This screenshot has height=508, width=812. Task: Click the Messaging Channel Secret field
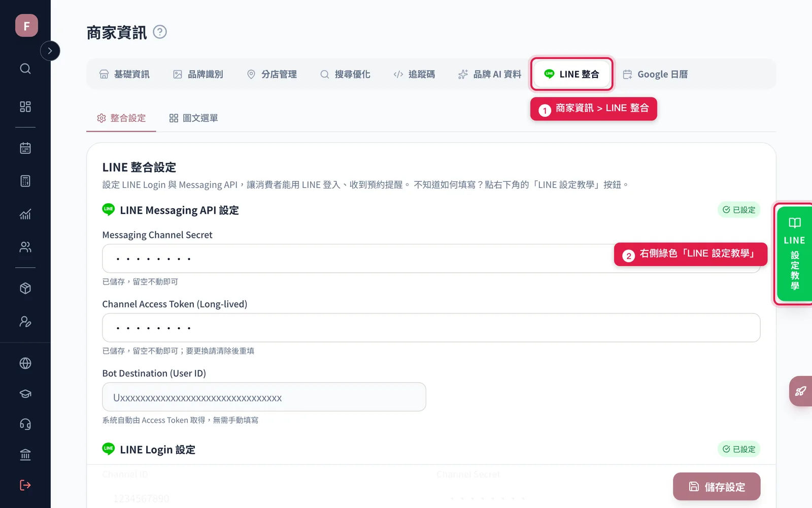pyautogui.click(x=431, y=259)
